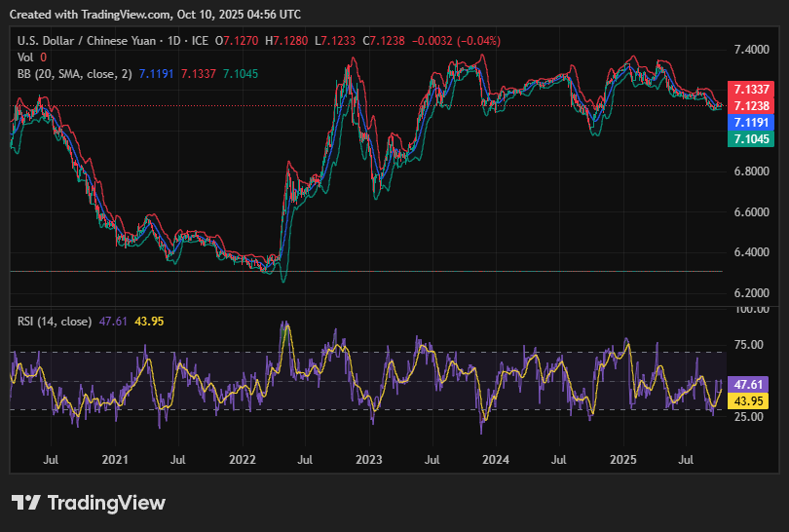Click the U.S. Dollar / Chinese Yuan symbol title
Screen dimensions: 789x532
92,40
